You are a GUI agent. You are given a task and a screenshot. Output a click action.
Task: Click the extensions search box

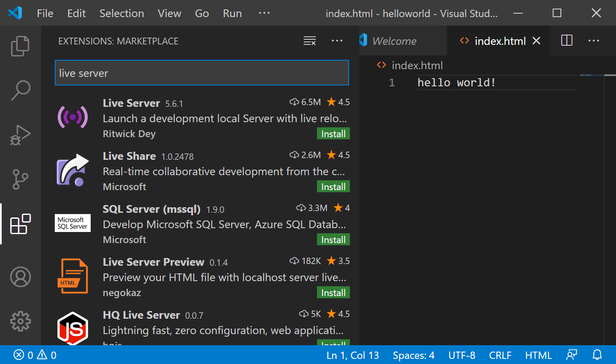(x=201, y=73)
